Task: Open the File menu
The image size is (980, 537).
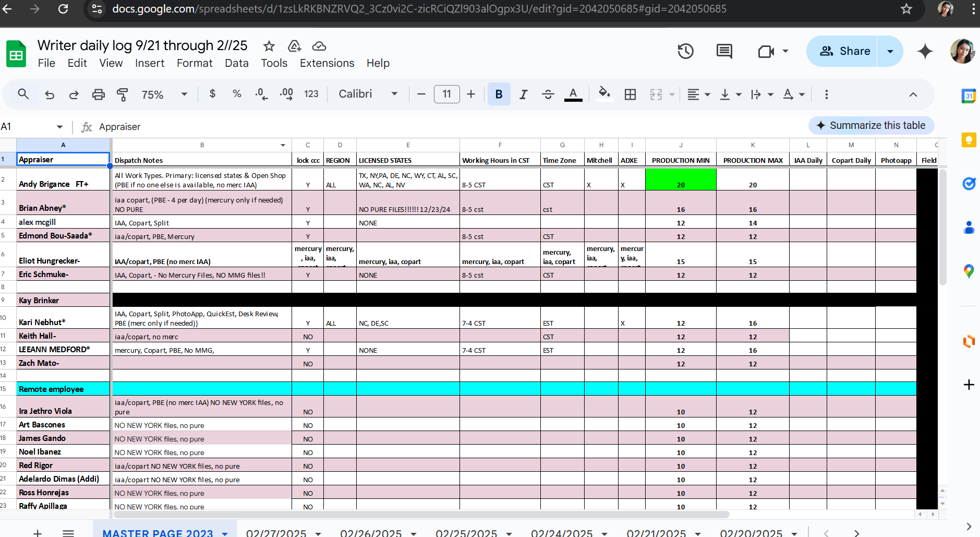Action: [x=46, y=63]
